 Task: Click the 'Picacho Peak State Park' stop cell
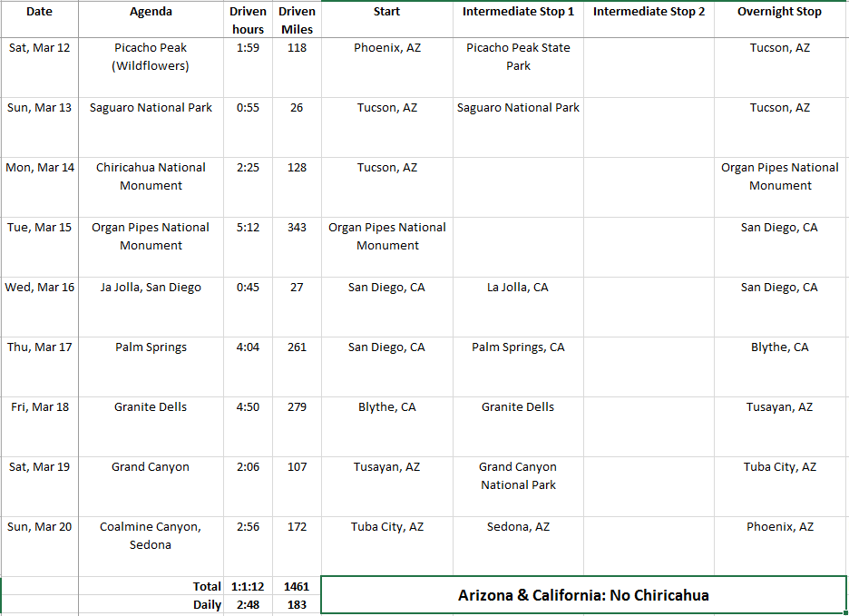click(518, 56)
